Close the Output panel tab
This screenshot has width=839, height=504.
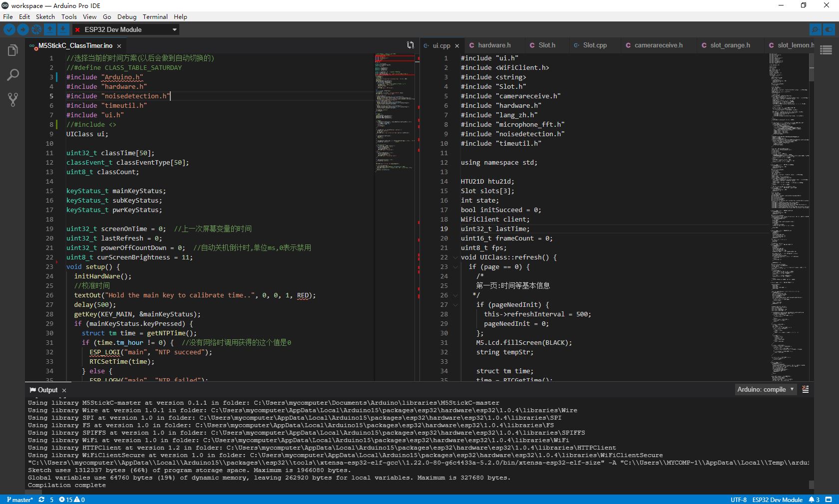(64, 390)
